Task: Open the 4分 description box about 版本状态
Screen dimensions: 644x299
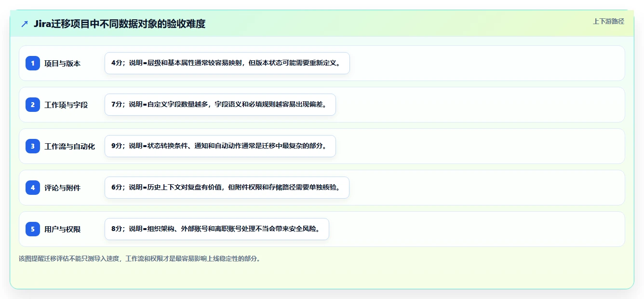Action: 227,63
